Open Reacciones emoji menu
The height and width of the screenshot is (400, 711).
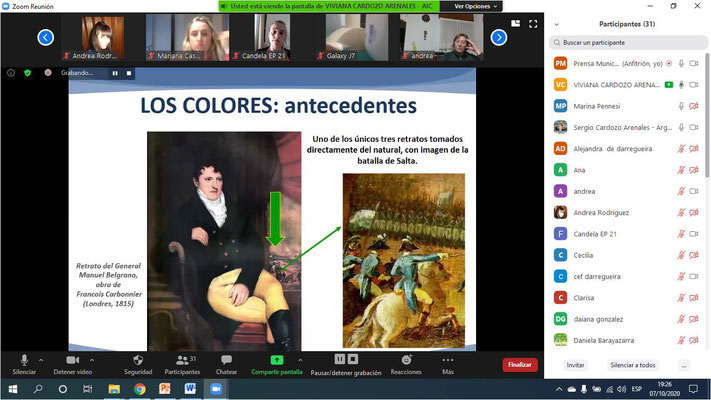[406, 365]
